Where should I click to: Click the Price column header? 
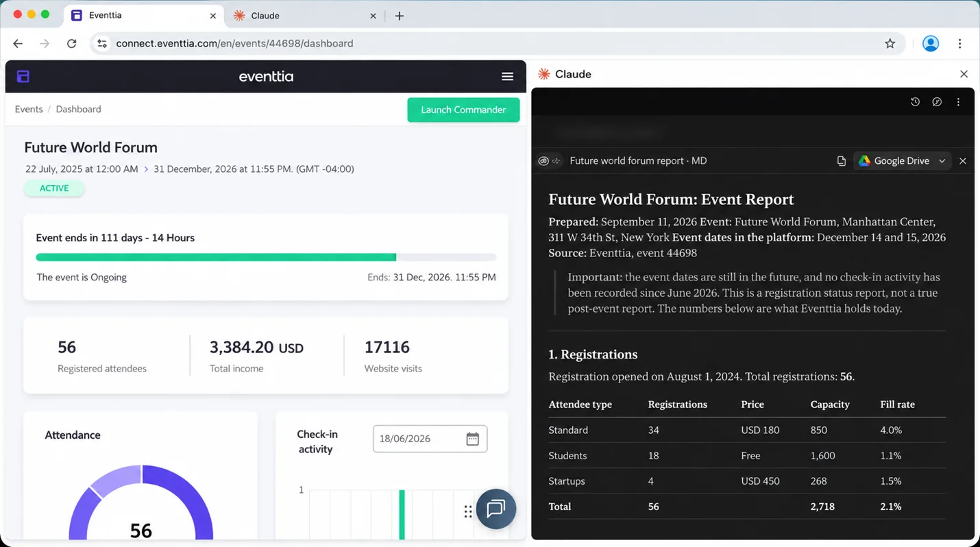752,404
